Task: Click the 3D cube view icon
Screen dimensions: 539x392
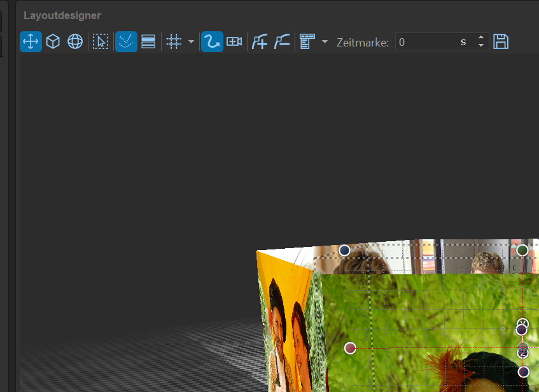Action: pyautogui.click(x=53, y=42)
